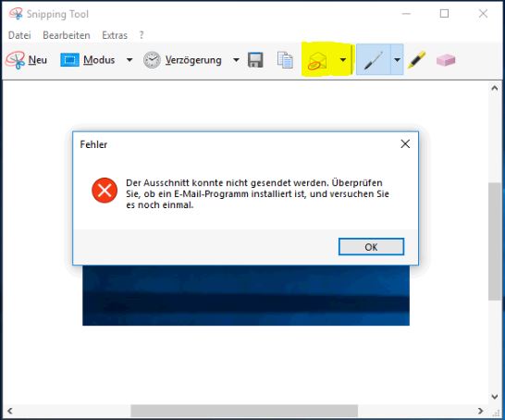Close the Fehler dialog with its X
The image size is (505, 420).
pos(405,144)
